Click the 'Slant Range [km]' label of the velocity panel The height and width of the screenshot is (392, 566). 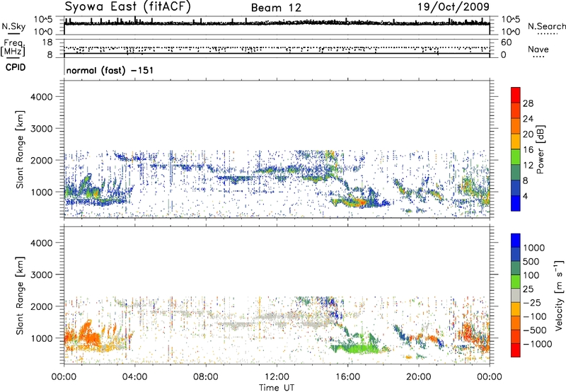click(21, 296)
